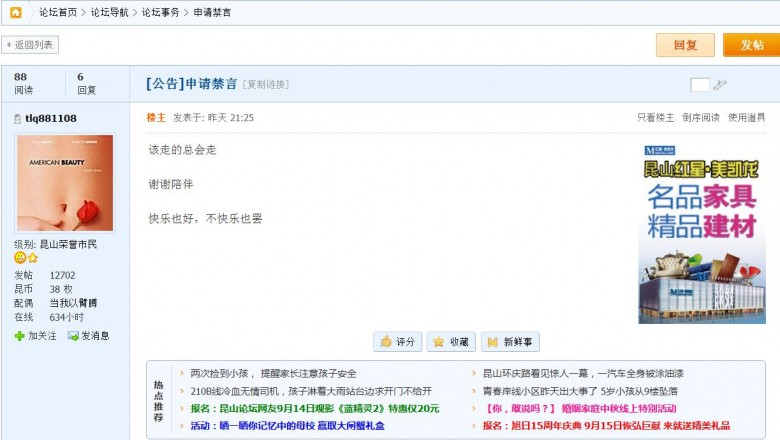Click the key icon beside page box
Image resolution: width=780 pixels, height=440 pixels.
point(720,85)
